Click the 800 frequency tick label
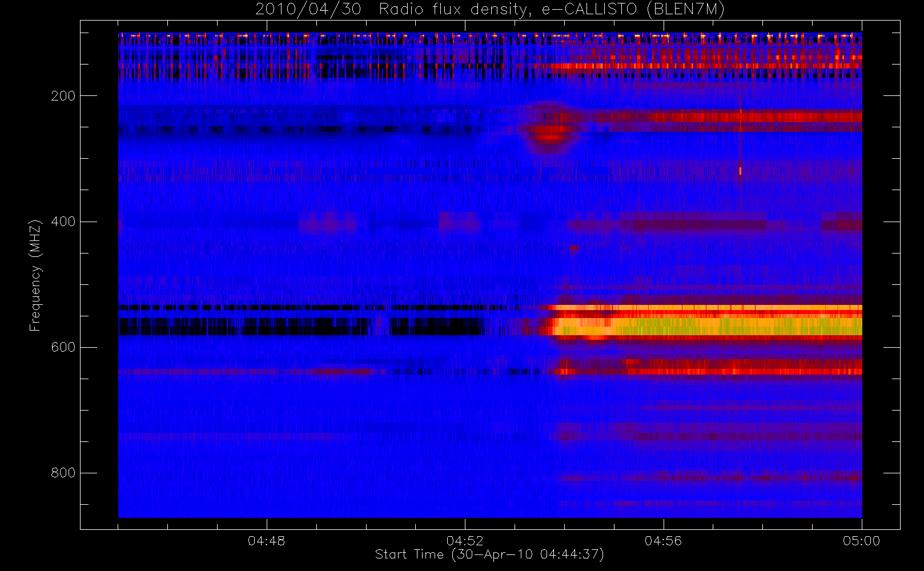 (x=63, y=473)
